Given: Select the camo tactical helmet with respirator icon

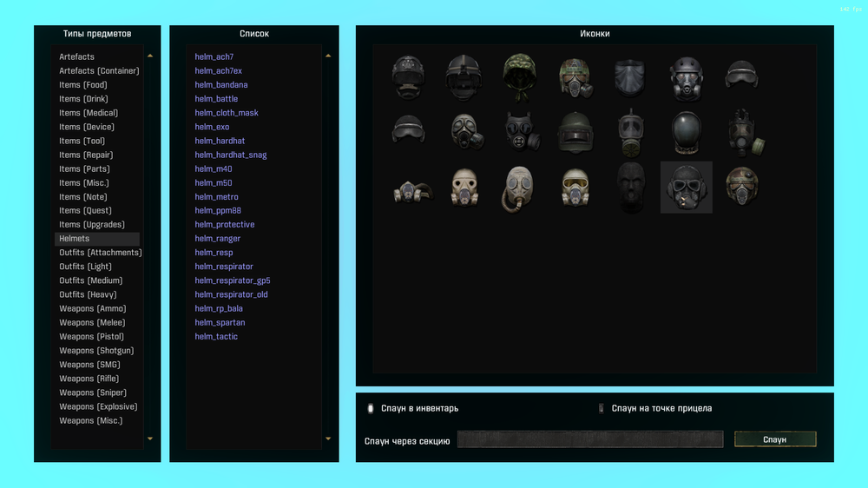Looking at the screenshot, I should (x=742, y=186).
